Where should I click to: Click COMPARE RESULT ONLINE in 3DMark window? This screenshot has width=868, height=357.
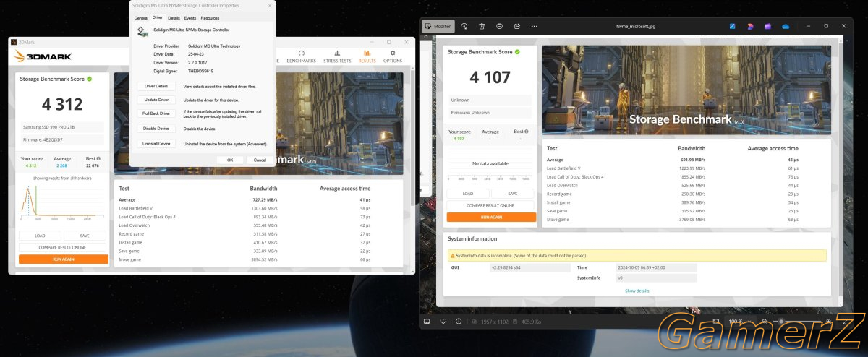62,247
